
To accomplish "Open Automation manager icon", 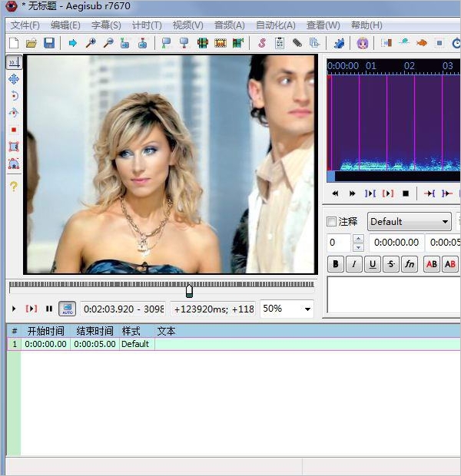I will tap(339, 43).
